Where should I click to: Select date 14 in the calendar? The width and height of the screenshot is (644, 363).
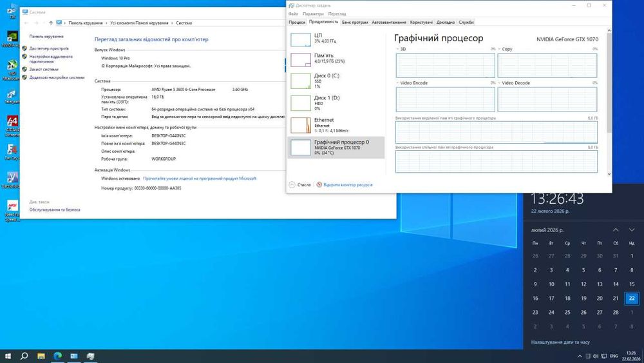pos(616,284)
